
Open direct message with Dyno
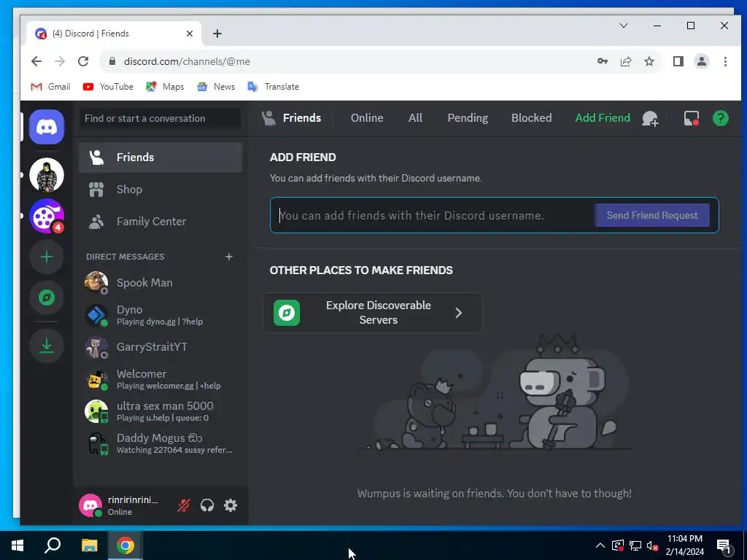160,315
